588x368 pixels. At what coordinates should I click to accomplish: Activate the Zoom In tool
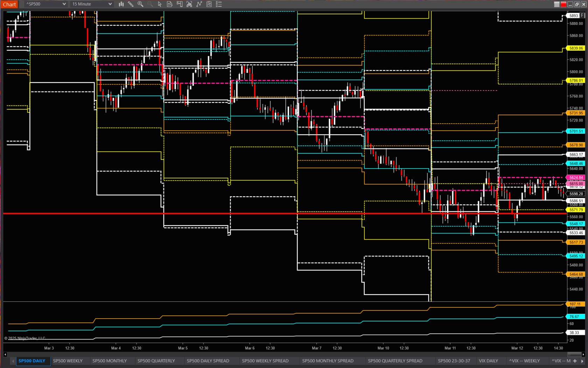click(140, 4)
